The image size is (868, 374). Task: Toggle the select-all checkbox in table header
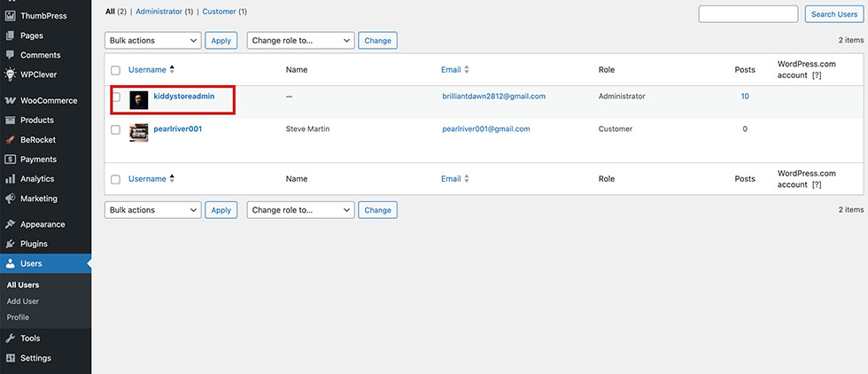[x=116, y=70]
